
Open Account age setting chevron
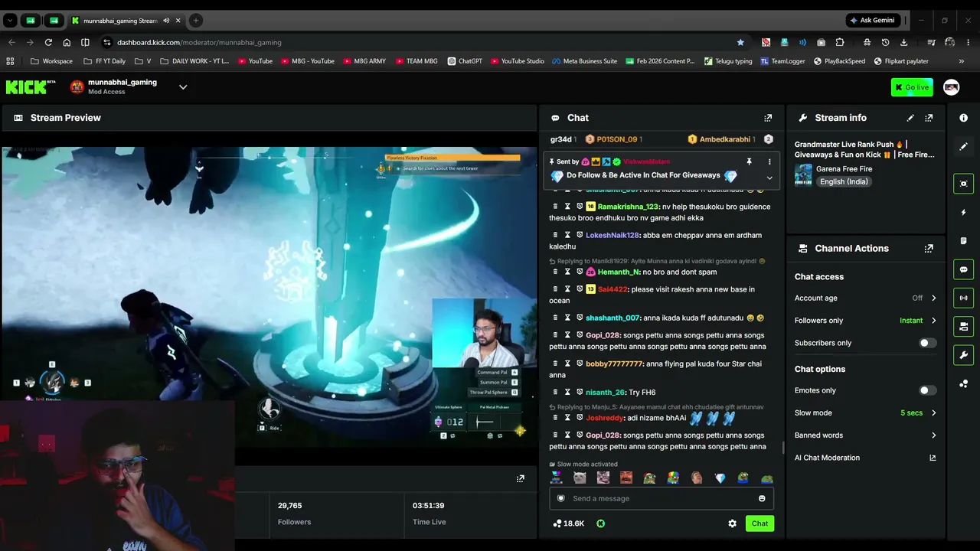click(933, 298)
